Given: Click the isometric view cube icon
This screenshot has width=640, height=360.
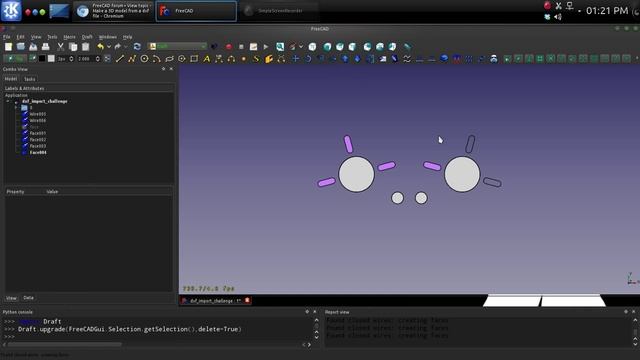Looking at the screenshot, I should point(312,47).
